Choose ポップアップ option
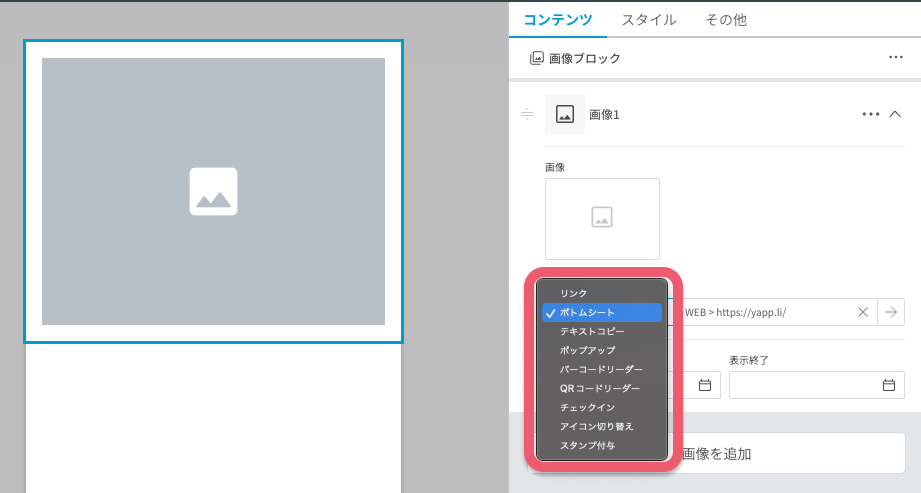This screenshot has height=493, width=921. coord(602,350)
